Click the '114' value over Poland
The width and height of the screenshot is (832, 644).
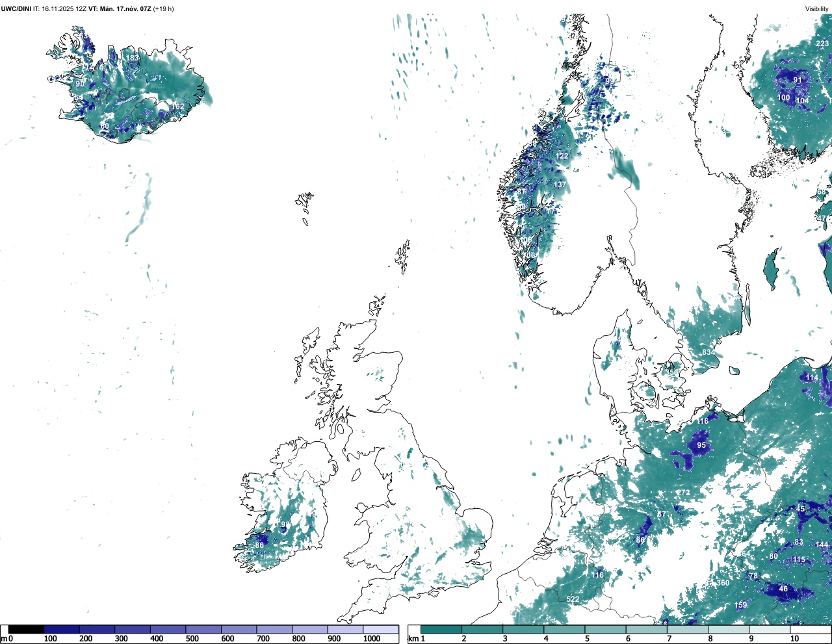point(812,378)
